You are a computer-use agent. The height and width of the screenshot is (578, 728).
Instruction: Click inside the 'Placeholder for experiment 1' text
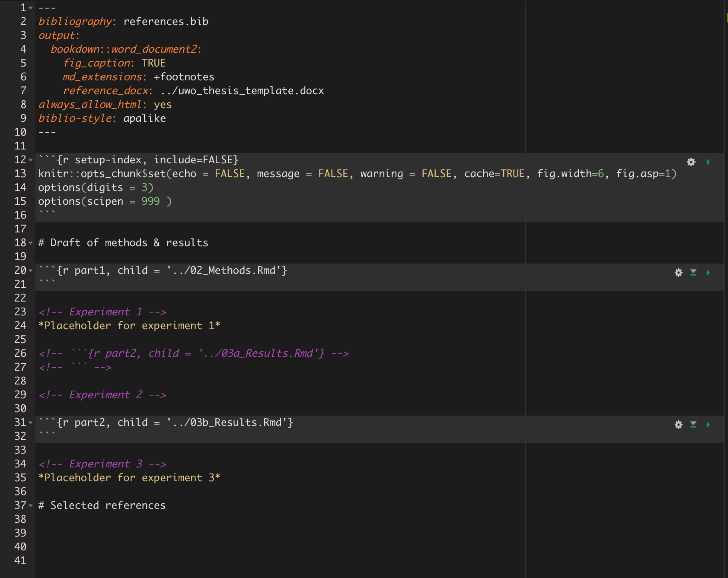129,326
